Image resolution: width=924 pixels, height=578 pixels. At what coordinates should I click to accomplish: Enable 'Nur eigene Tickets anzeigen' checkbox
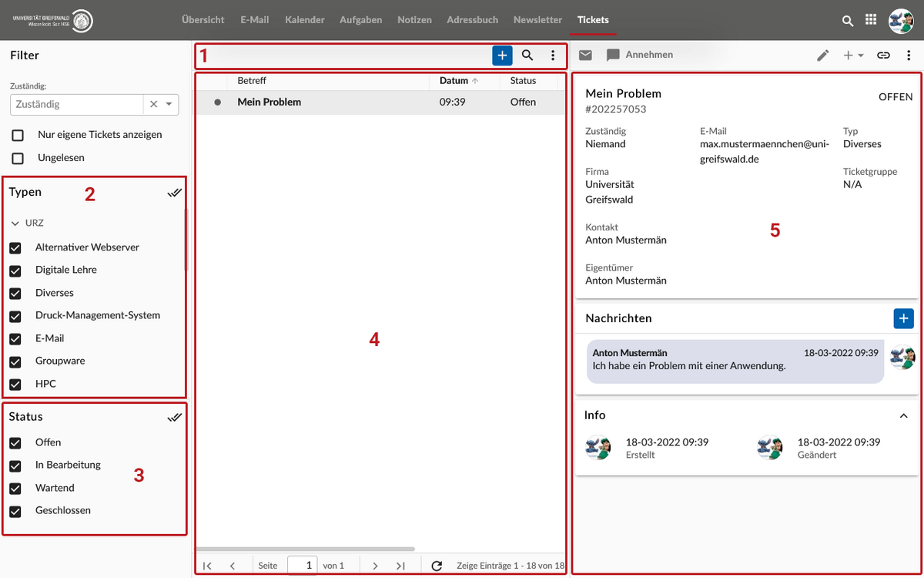[18, 136]
